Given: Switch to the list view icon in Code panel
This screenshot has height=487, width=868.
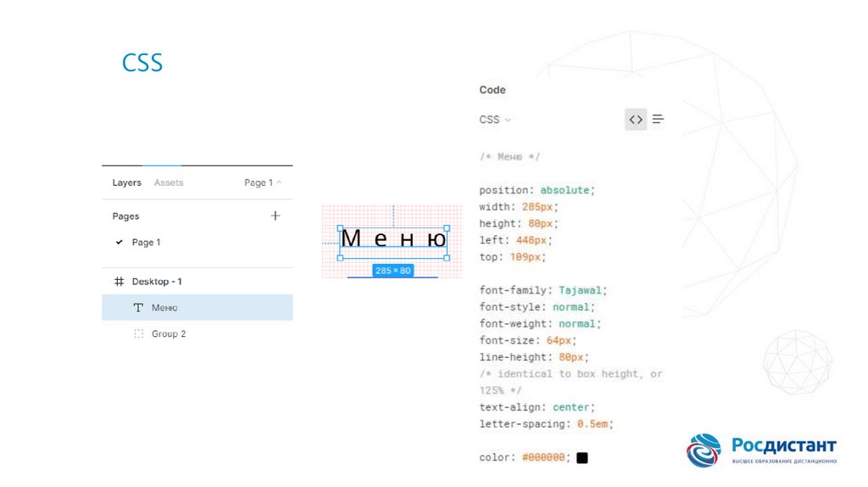Looking at the screenshot, I should tap(659, 120).
